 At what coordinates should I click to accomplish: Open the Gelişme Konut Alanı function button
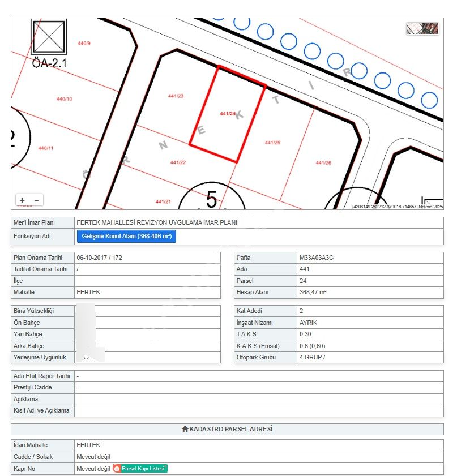(x=126, y=237)
